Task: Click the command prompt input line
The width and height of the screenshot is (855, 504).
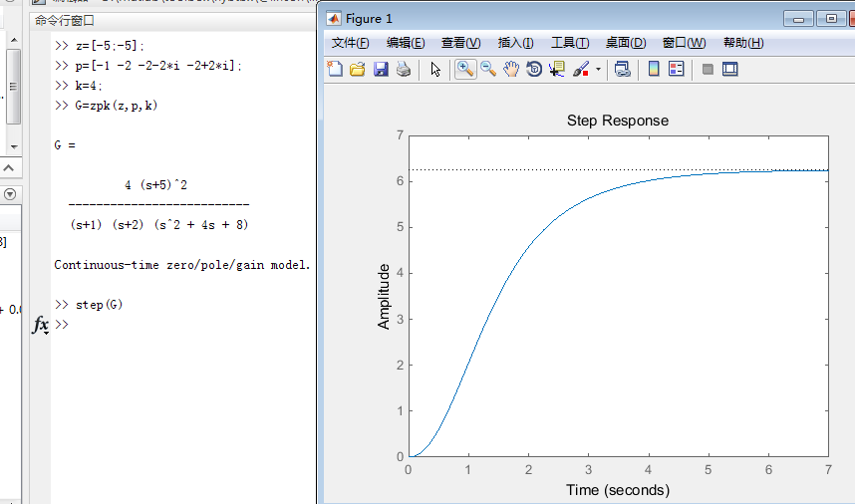Action: click(185, 325)
